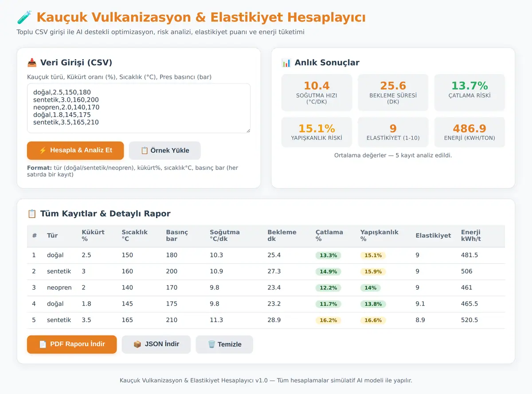Click temperature value 140 in row 3
Screen dimensions: 532x394
tap(127, 288)
